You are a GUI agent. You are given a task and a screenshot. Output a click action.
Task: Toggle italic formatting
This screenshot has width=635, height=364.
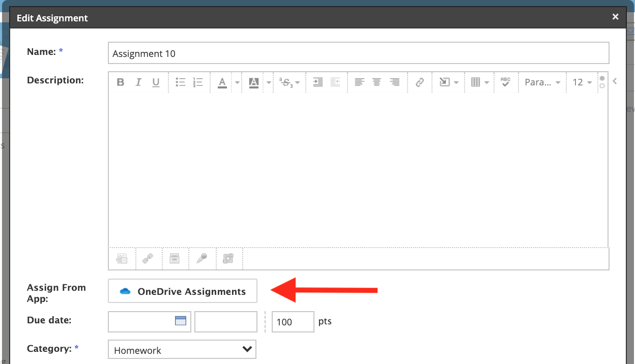138,82
